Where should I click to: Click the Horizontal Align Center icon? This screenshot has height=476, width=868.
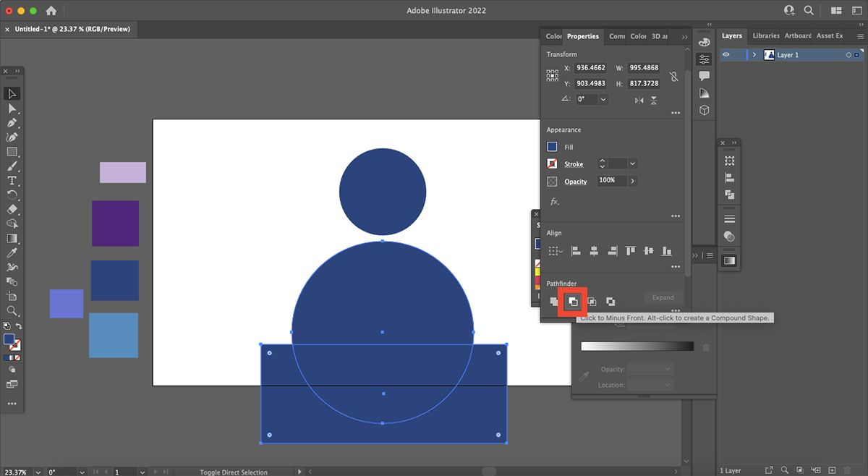[x=595, y=250]
